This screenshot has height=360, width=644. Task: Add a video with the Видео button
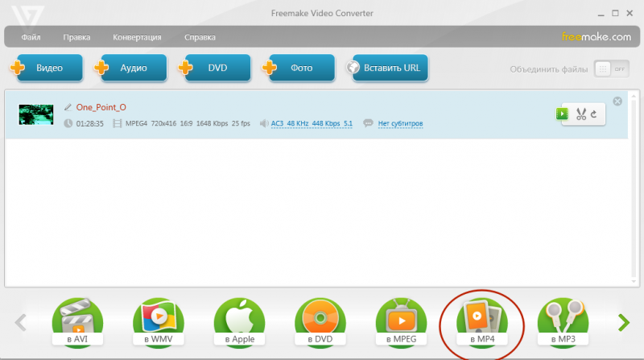[47, 68]
